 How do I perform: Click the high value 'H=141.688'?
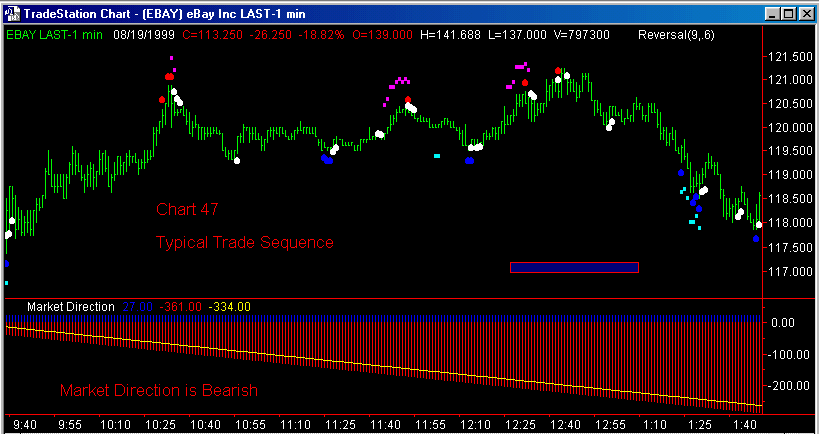pyautogui.click(x=450, y=36)
